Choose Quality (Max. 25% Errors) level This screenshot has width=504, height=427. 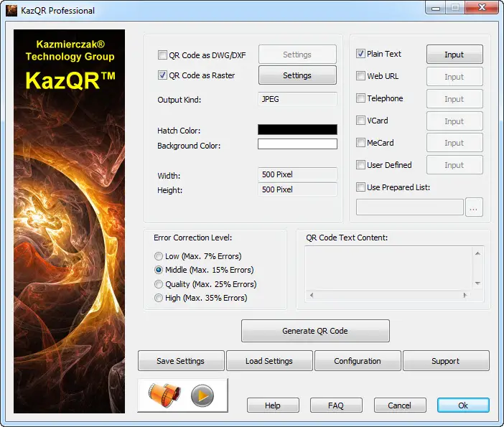click(159, 284)
